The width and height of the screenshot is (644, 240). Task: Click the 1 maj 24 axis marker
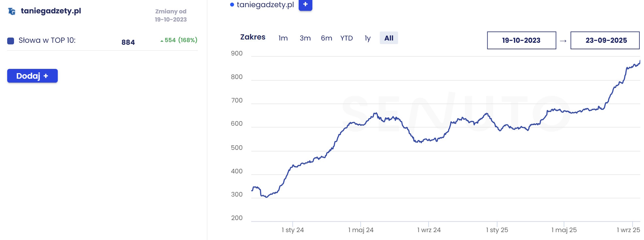(361, 230)
